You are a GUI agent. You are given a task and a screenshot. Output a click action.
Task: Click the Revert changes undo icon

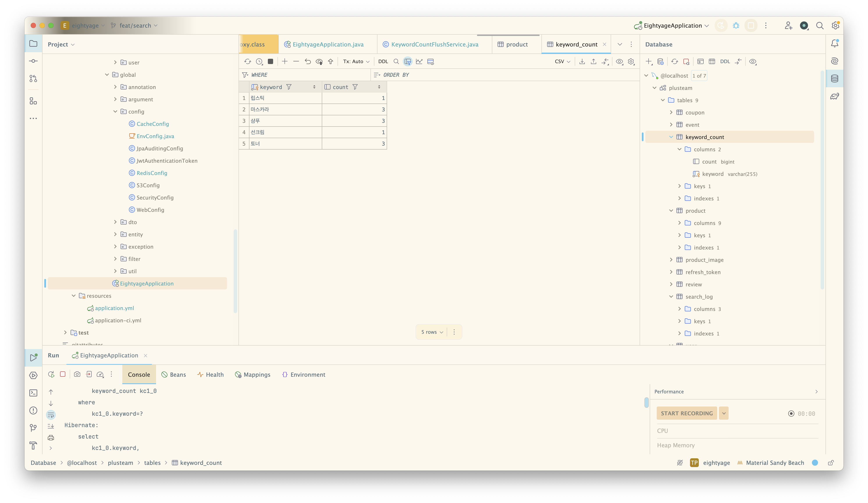point(308,62)
